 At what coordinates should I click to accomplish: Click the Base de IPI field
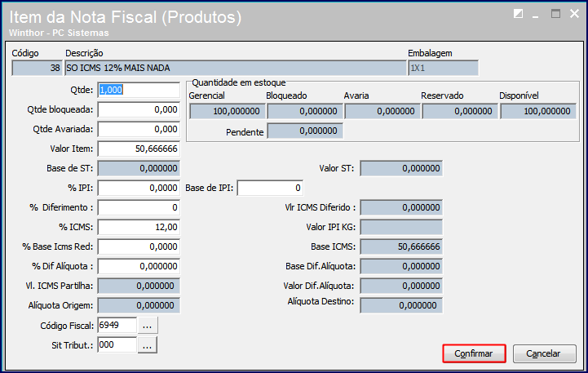270,188
